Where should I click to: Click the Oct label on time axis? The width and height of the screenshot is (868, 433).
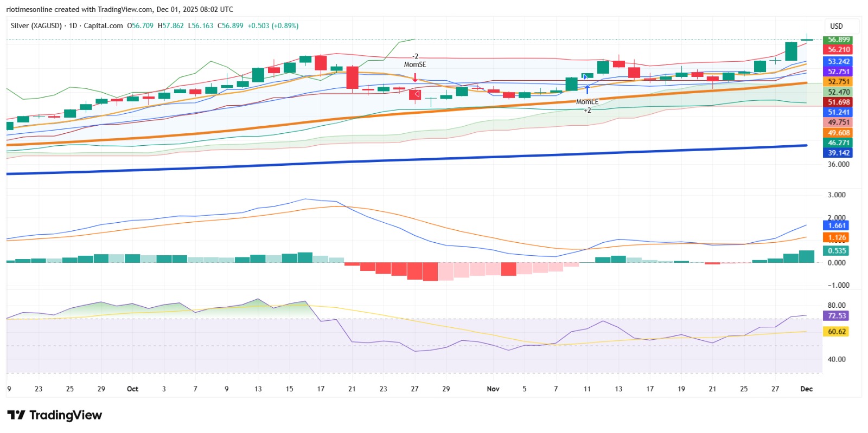point(132,389)
